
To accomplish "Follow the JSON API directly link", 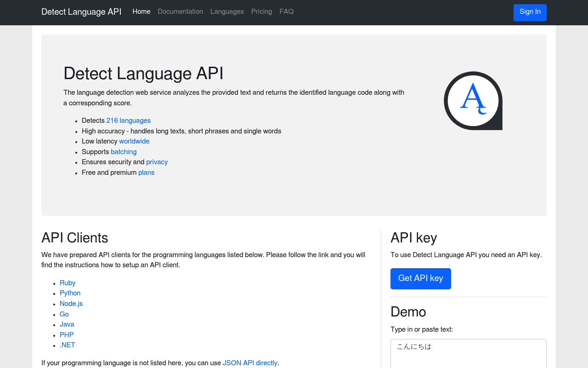I will tap(250, 363).
